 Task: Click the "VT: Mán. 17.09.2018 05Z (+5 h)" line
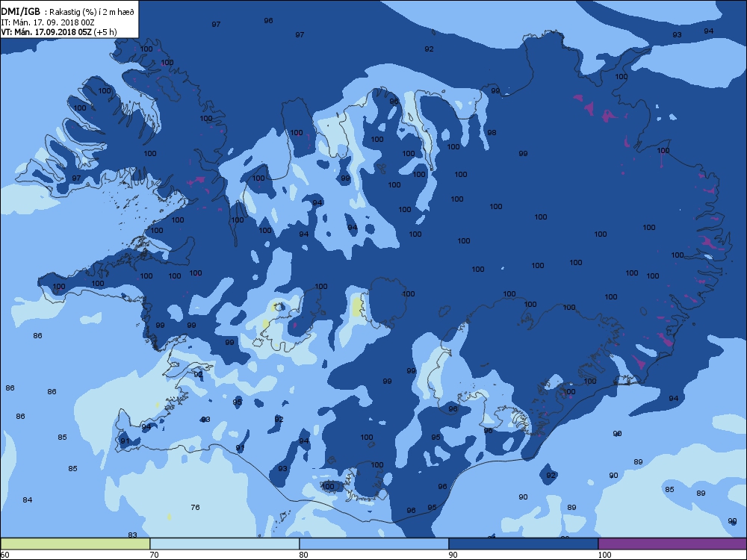coord(59,32)
